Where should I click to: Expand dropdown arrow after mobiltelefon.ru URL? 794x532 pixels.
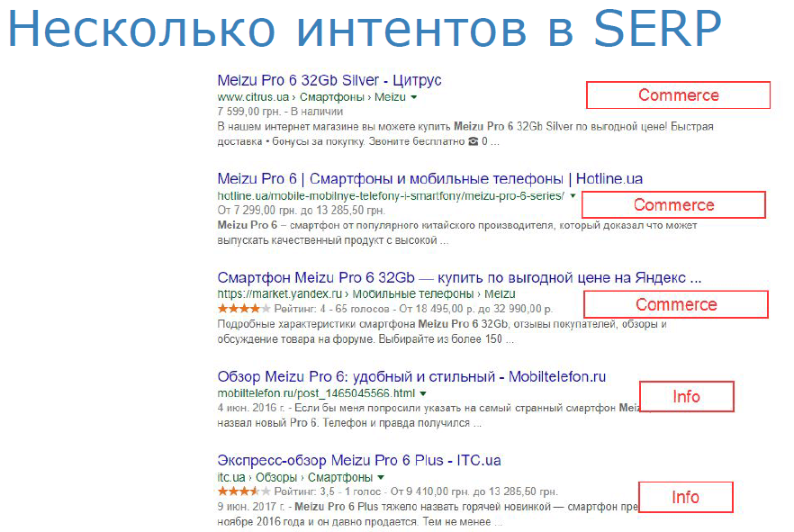click(423, 393)
